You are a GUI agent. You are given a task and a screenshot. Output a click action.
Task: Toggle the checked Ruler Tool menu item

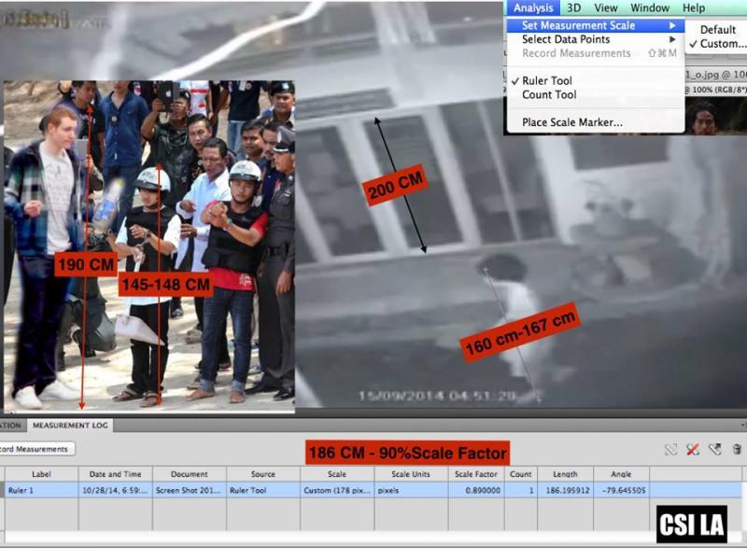coord(547,81)
